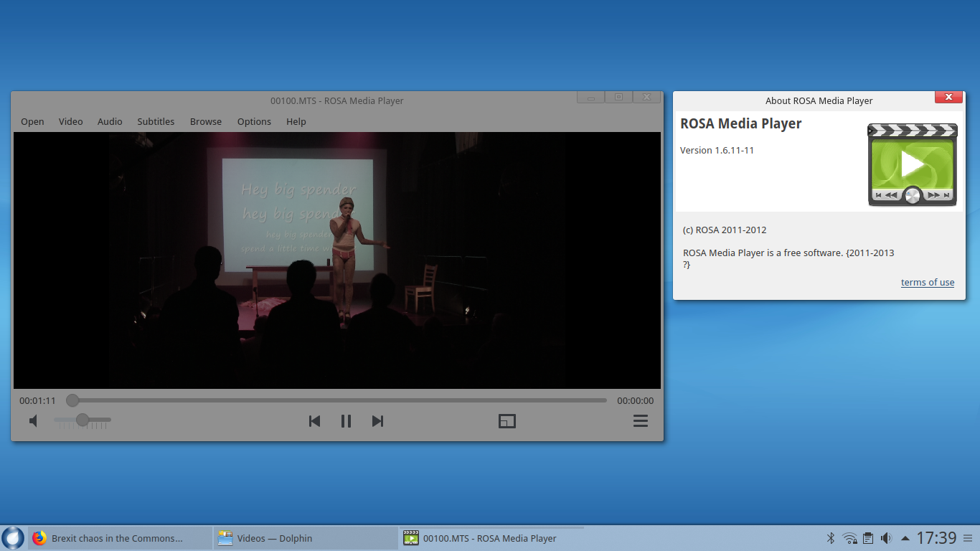Open the hamburger playlist menu icon
Image resolution: width=980 pixels, height=551 pixels.
641,421
